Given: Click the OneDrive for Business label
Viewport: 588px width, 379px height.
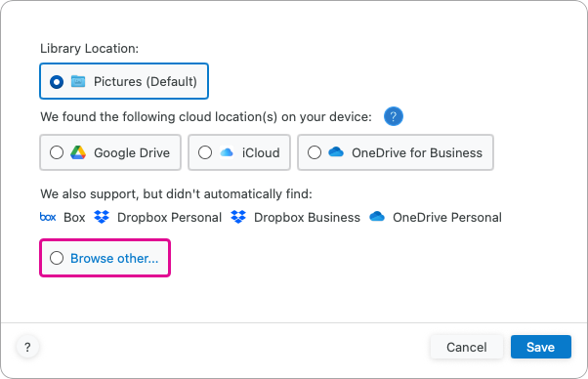Looking at the screenshot, I should pyautogui.click(x=417, y=153).
